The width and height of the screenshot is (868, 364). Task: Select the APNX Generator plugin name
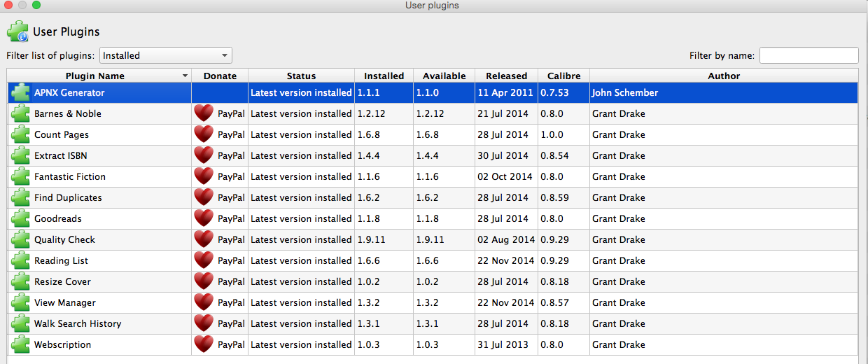point(69,92)
